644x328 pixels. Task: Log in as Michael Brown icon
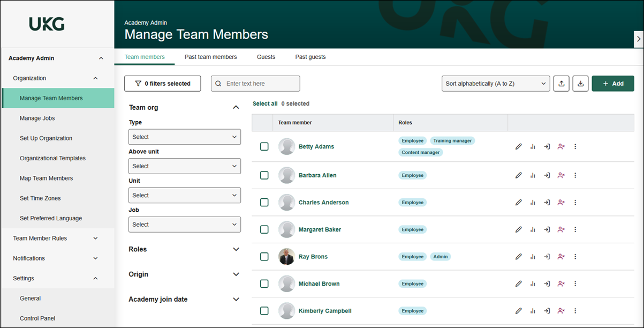547,284
